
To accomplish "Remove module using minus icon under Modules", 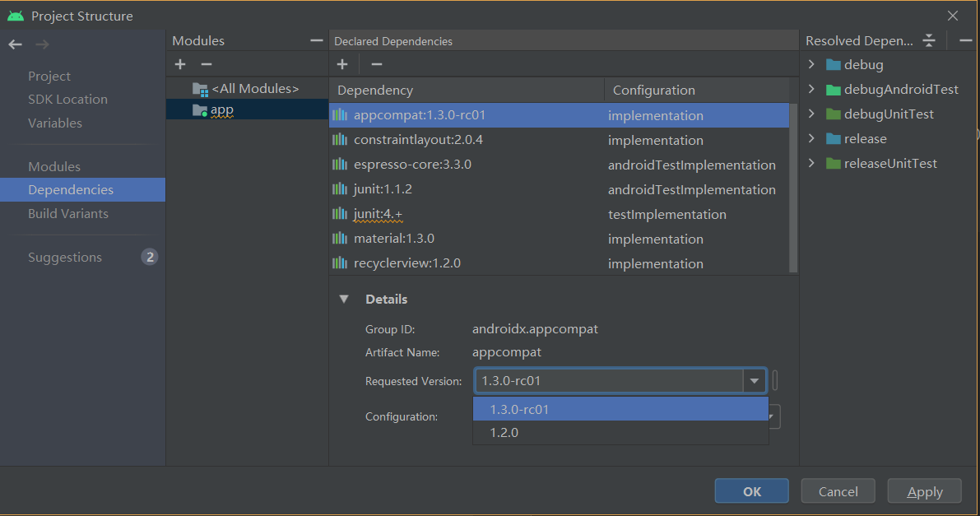I will pyautogui.click(x=207, y=64).
